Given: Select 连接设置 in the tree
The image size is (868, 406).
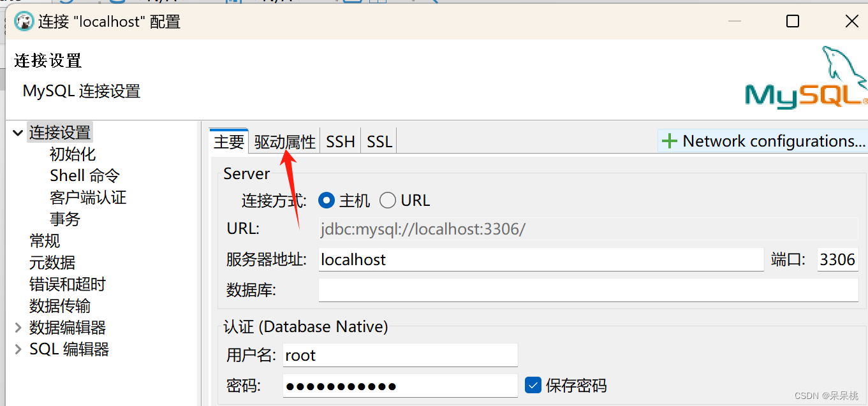Looking at the screenshot, I should [60, 133].
